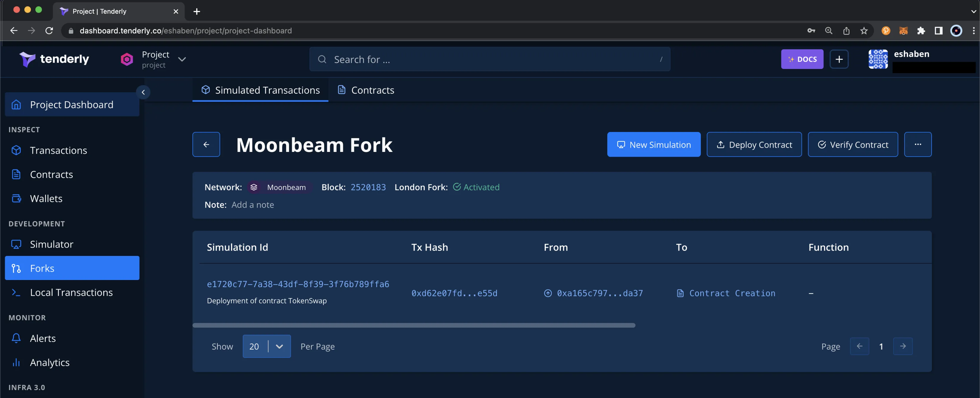Click the browser zoom magnifier icon
This screenshot has height=398, width=980.
pos(829,31)
